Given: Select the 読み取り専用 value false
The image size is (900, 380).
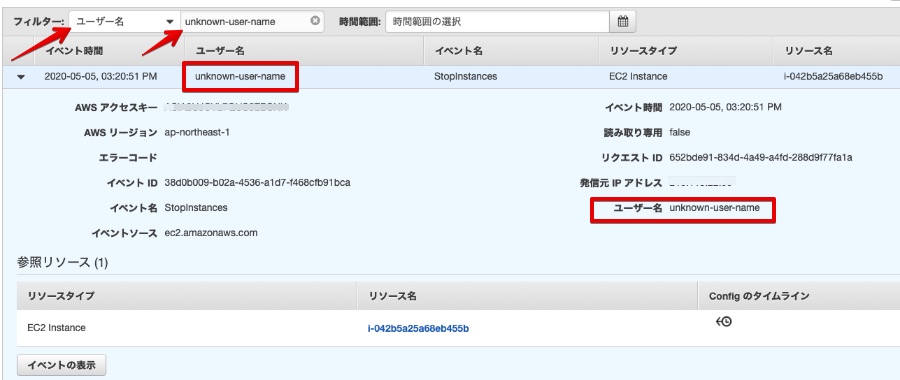Looking at the screenshot, I should [680, 132].
